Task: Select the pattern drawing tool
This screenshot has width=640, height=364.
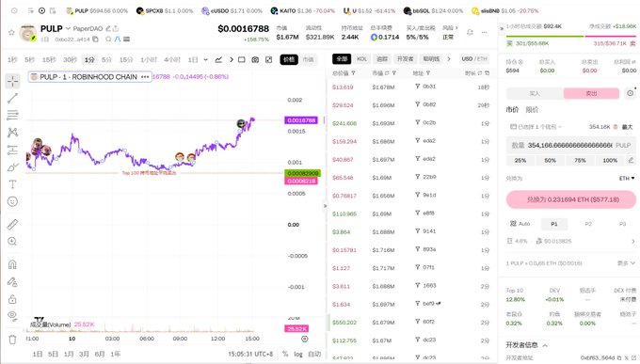Action: tap(12, 133)
